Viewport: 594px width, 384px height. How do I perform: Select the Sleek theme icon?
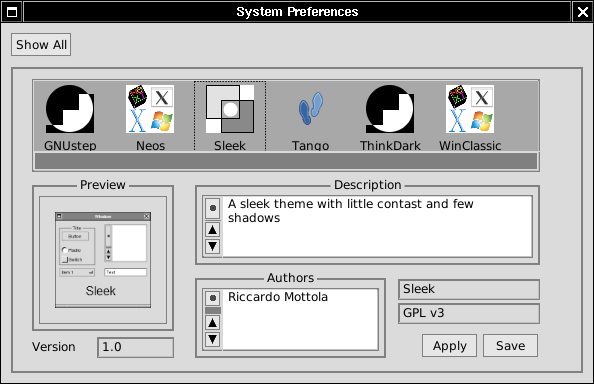(x=230, y=109)
